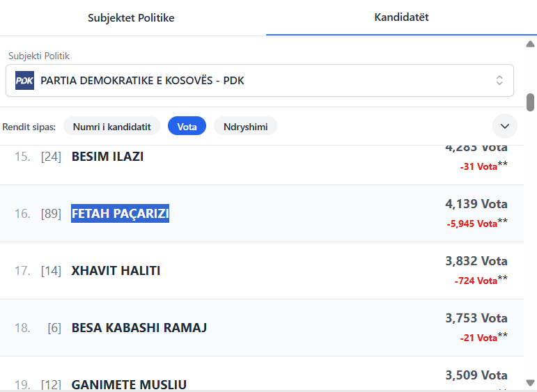
Task: Open candidate FETAH PAÇARIZI row
Action: [120, 214]
